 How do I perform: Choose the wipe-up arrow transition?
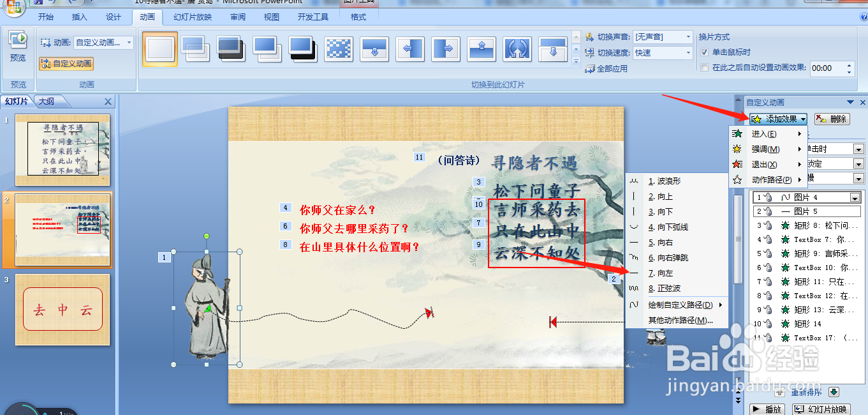482,49
